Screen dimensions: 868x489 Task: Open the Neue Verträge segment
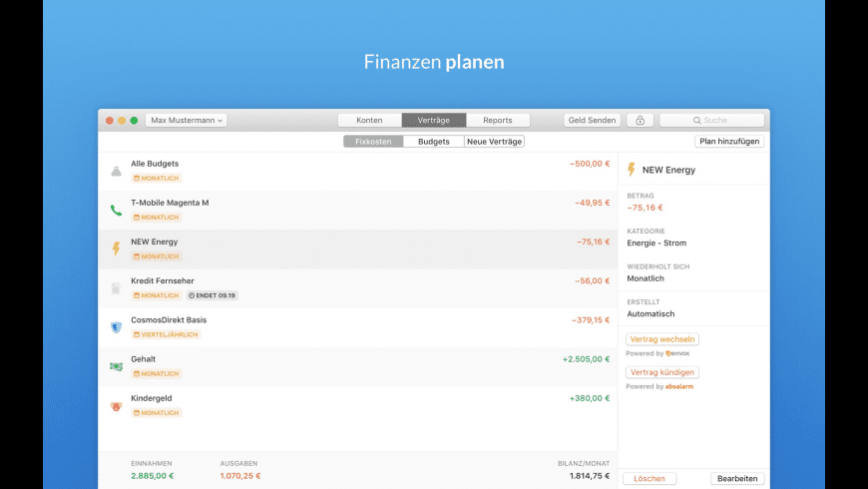click(x=494, y=142)
